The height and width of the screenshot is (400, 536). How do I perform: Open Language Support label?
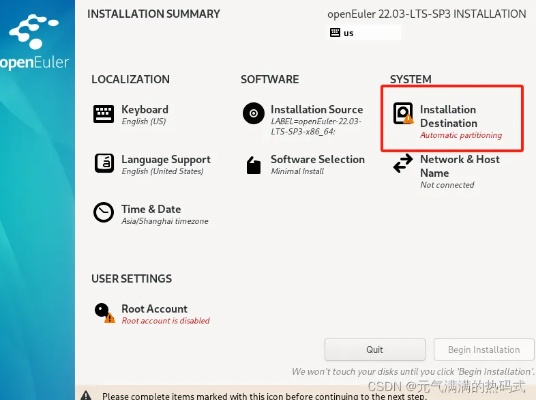tap(166, 159)
